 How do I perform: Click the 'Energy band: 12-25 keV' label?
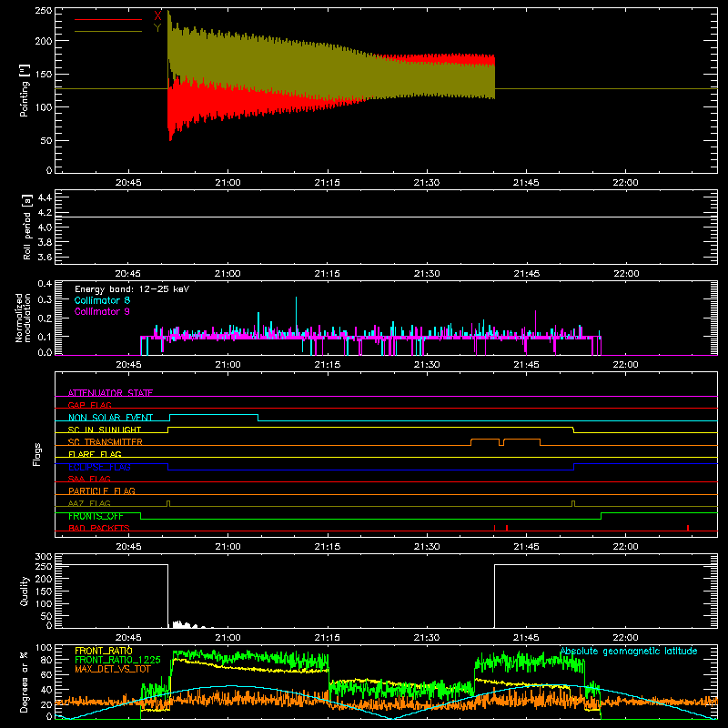tap(132, 289)
